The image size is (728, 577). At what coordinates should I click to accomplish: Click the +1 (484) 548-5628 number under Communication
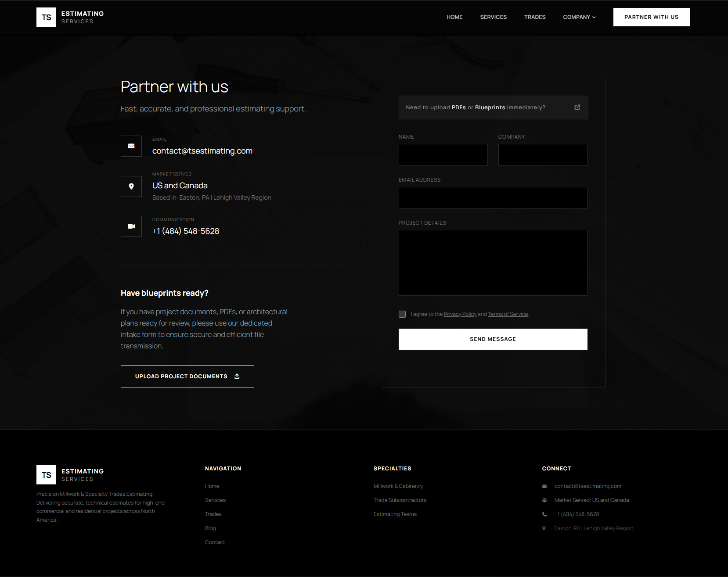coord(186,231)
